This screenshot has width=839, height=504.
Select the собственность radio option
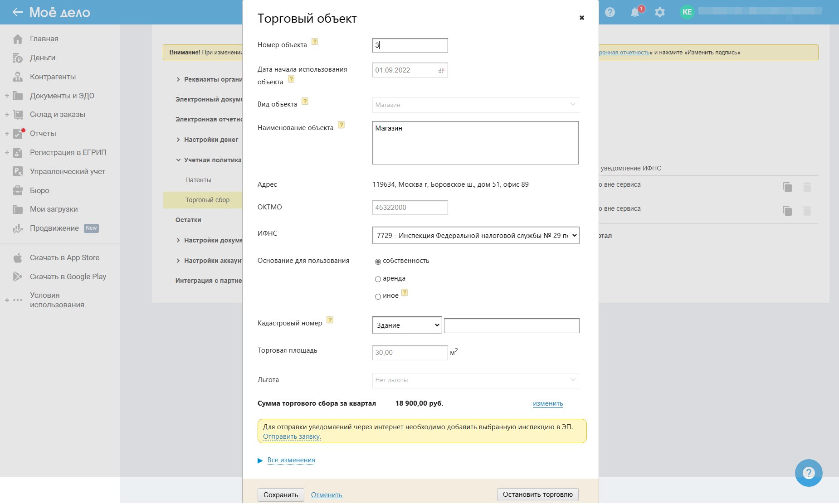378,262
